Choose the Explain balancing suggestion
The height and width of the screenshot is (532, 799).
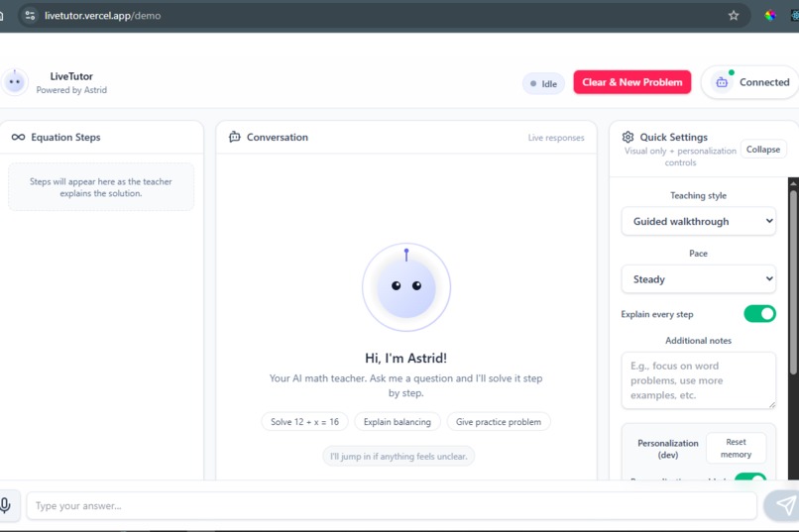click(x=397, y=421)
